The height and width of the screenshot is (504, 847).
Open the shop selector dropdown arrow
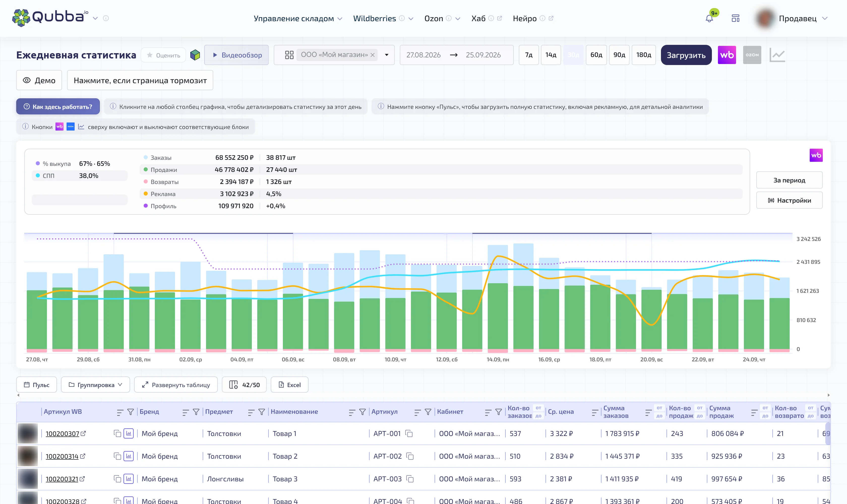click(387, 55)
